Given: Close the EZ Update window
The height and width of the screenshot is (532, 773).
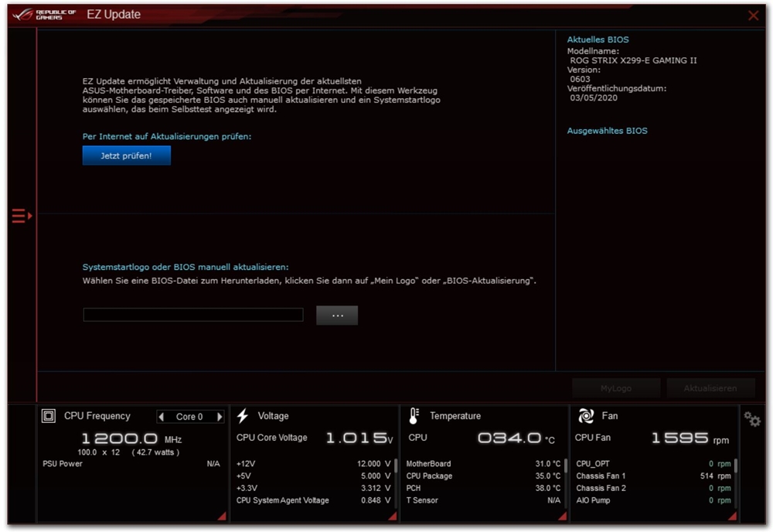Looking at the screenshot, I should click(x=753, y=15).
